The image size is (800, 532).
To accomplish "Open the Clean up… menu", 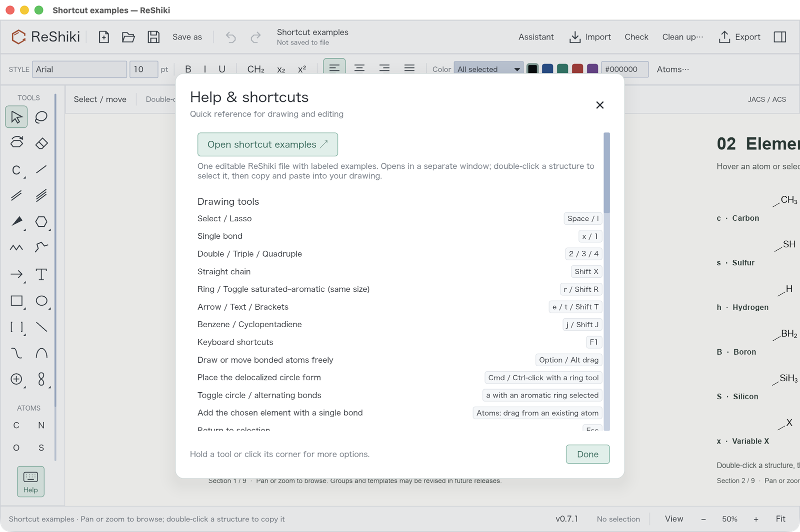I will (682, 37).
